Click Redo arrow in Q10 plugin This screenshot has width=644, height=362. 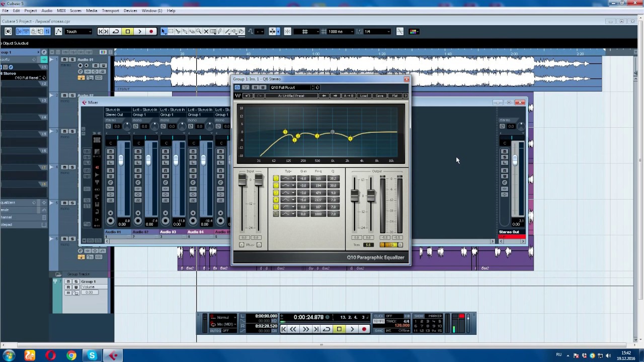(x=259, y=96)
